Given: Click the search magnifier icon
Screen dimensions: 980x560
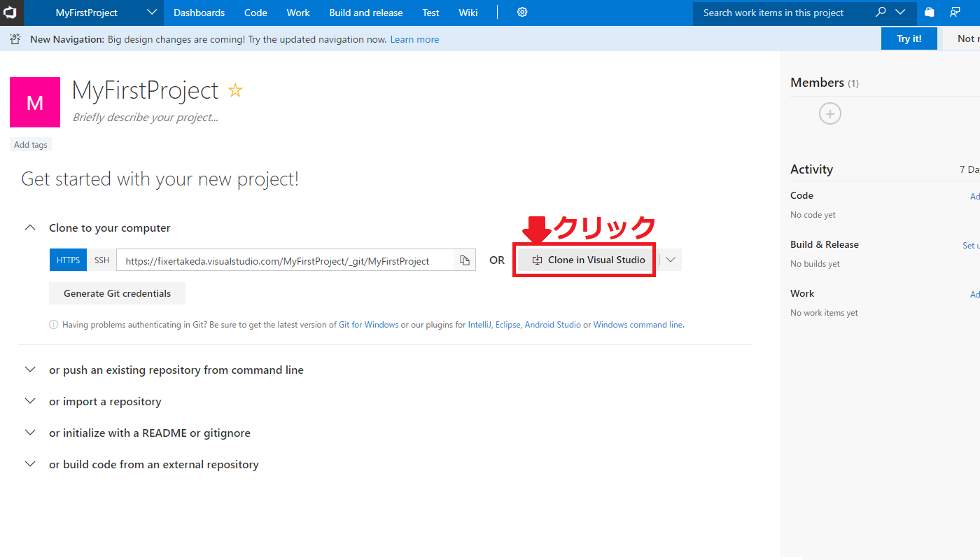Looking at the screenshot, I should click(881, 13).
